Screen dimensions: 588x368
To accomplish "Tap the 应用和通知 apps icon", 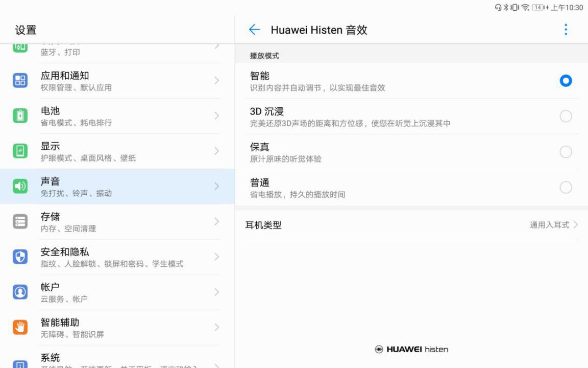I will (x=20, y=80).
